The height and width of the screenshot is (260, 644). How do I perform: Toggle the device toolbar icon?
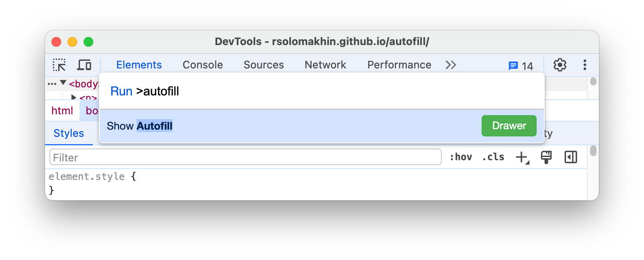84,64
